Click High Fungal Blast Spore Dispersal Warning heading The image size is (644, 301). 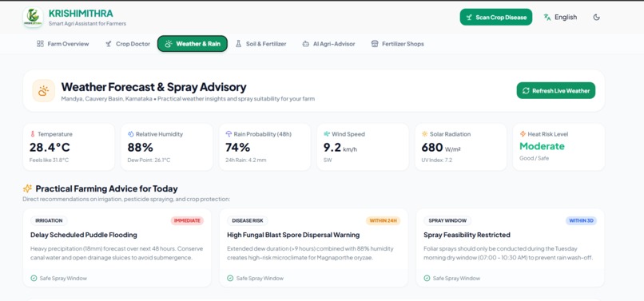pos(293,235)
